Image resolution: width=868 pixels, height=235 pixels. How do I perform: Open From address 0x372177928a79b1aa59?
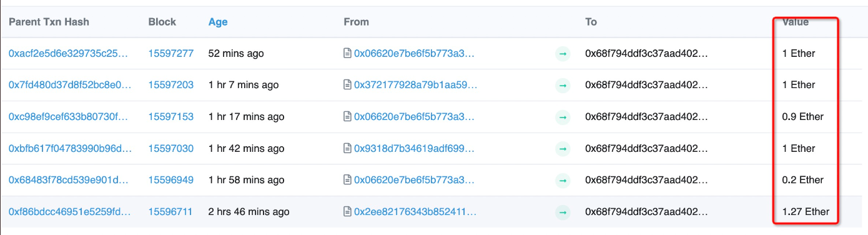tap(415, 85)
